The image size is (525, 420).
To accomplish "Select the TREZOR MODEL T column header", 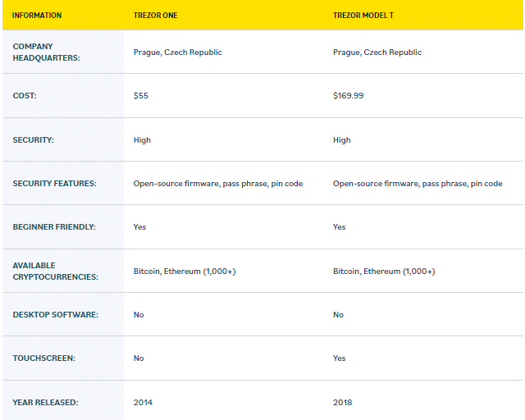I will pos(363,16).
